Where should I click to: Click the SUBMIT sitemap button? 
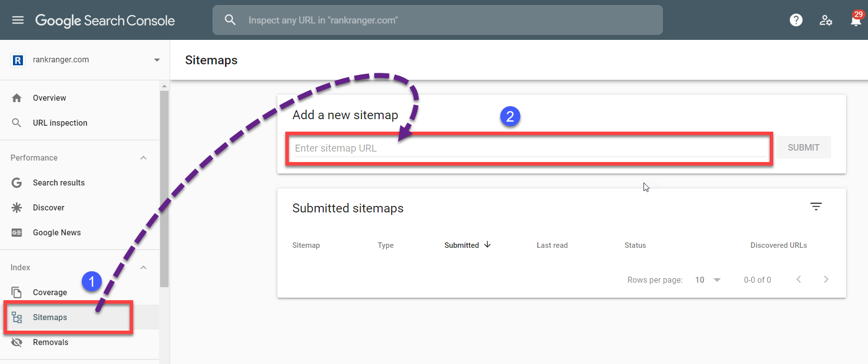(804, 148)
